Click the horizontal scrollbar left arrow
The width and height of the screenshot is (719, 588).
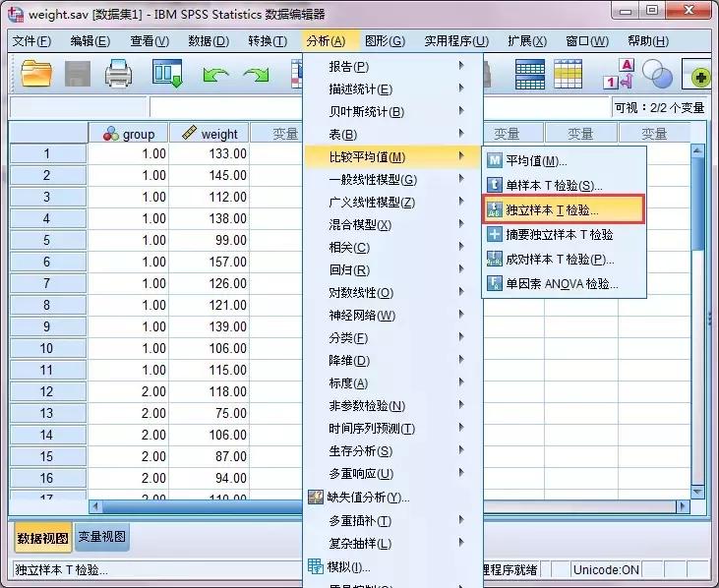[x=95, y=506]
